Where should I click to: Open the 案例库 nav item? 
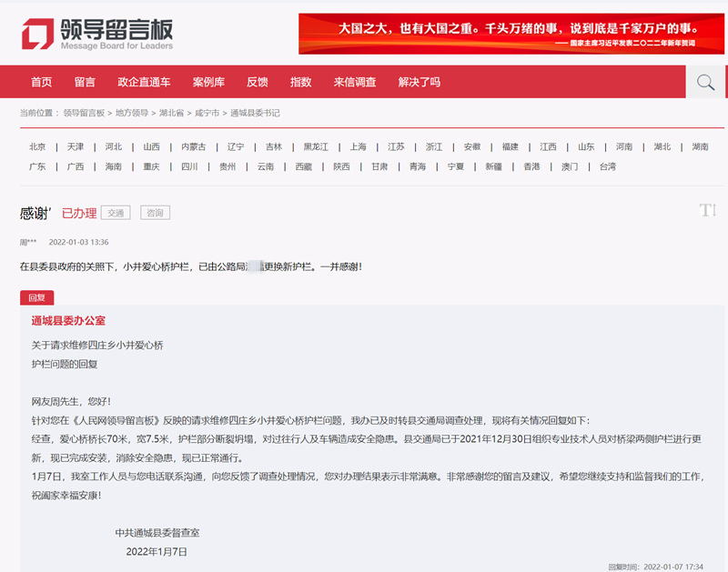(x=208, y=82)
